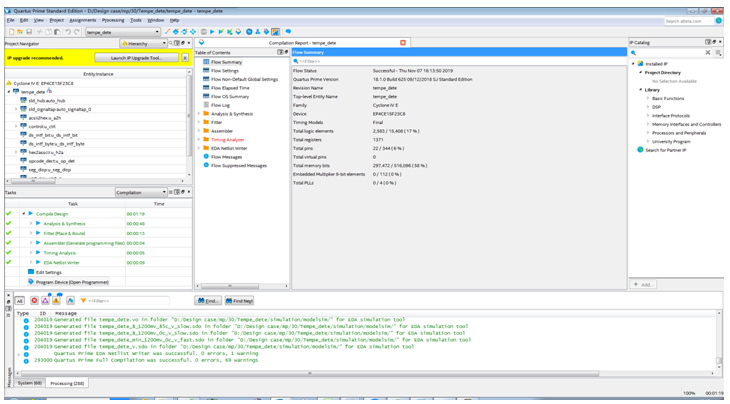The width and height of the screenshot is (730, 404).
Task: Collapse the Compile Design task tree
Action: [23, 214]
